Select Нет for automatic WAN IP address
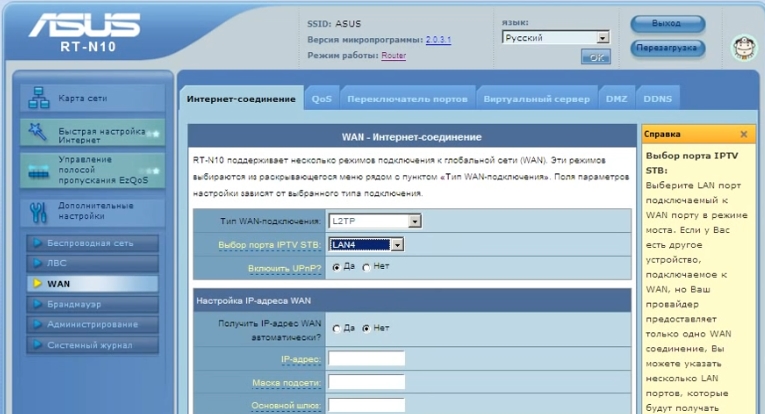The image size is (765, 414). click(x=366, y=329)
